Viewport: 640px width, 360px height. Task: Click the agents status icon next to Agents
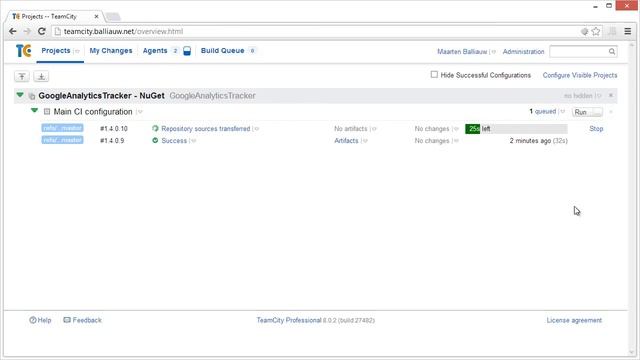[x=187, y=51]
